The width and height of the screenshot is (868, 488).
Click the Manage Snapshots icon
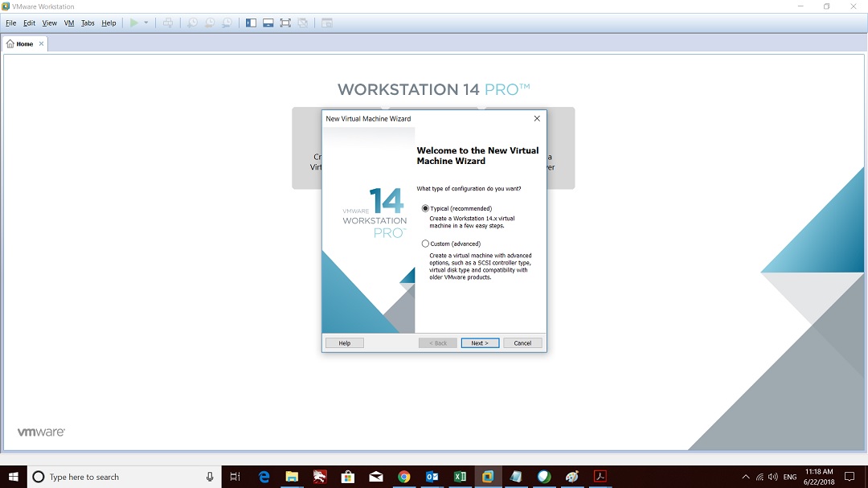(x=227, y=23)
